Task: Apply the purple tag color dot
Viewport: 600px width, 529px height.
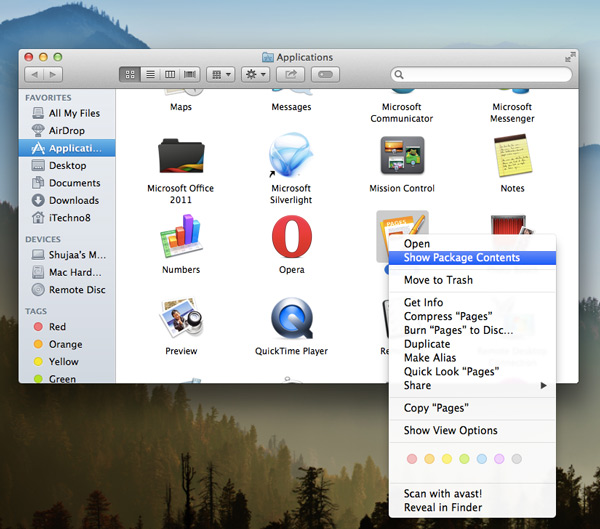Action: coord(499,459)
